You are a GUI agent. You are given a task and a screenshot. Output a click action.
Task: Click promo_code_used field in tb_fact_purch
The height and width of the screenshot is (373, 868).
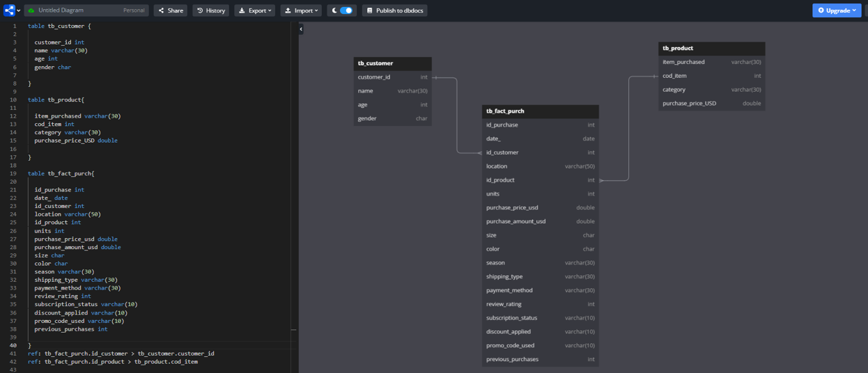[x=541, y=345]
